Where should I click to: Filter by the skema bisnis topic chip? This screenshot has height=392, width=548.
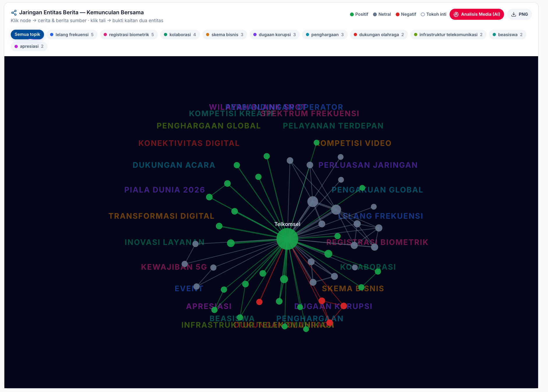[225, 34]
